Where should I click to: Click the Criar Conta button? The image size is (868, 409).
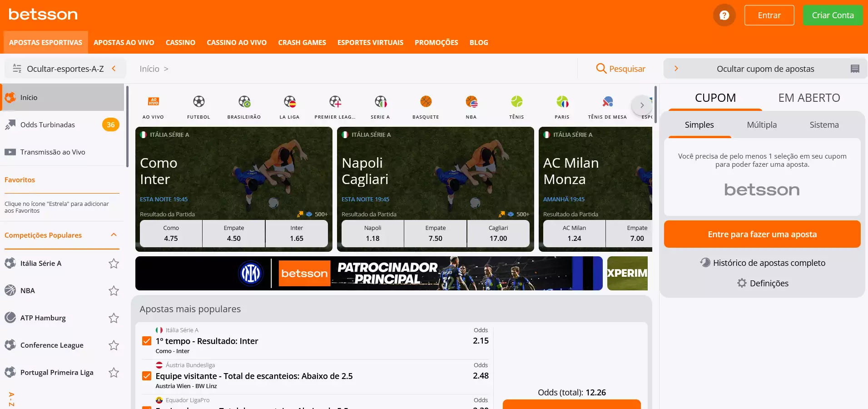tap(833, 15)
